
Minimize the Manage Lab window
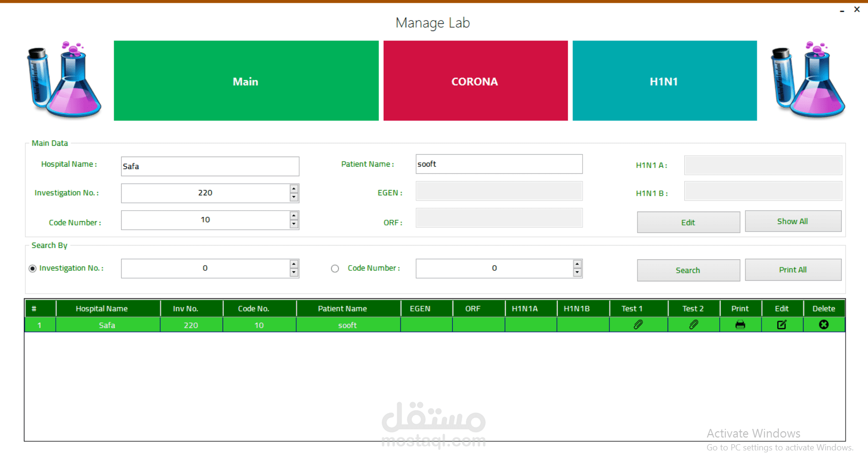pyautogui.click(x=842, y=11)
